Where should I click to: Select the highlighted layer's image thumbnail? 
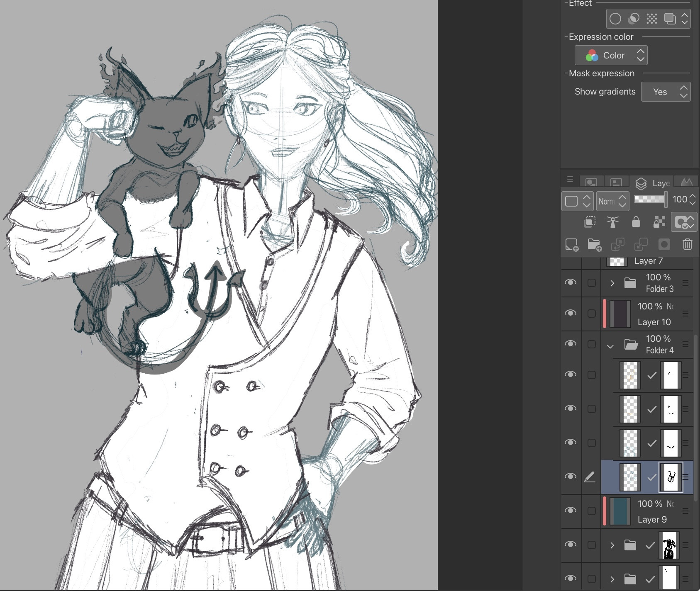tap(630, 477)
